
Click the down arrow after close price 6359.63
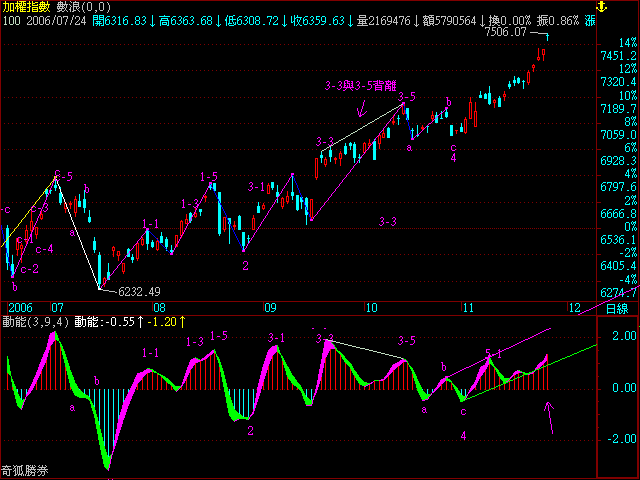[353, 20]
